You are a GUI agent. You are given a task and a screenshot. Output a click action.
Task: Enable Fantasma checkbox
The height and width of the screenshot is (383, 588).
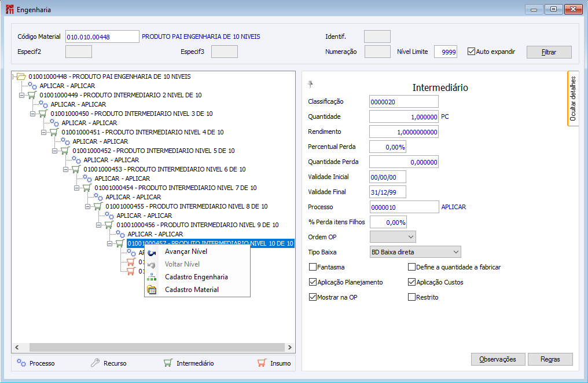(313, 267)
